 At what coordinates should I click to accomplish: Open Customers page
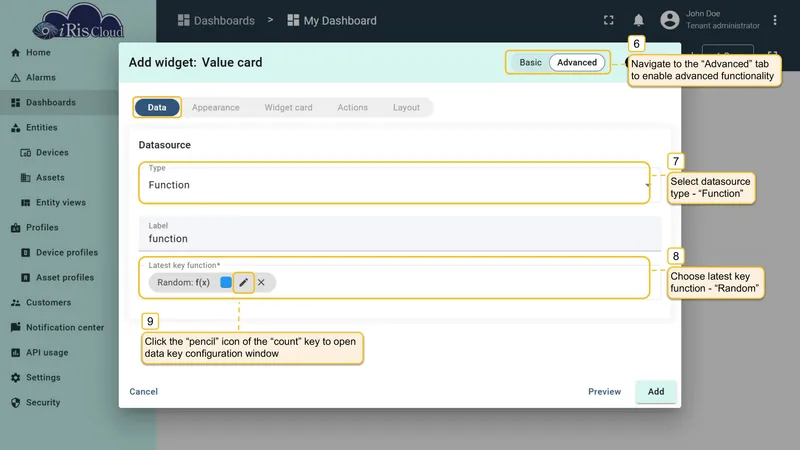(41, 303)
